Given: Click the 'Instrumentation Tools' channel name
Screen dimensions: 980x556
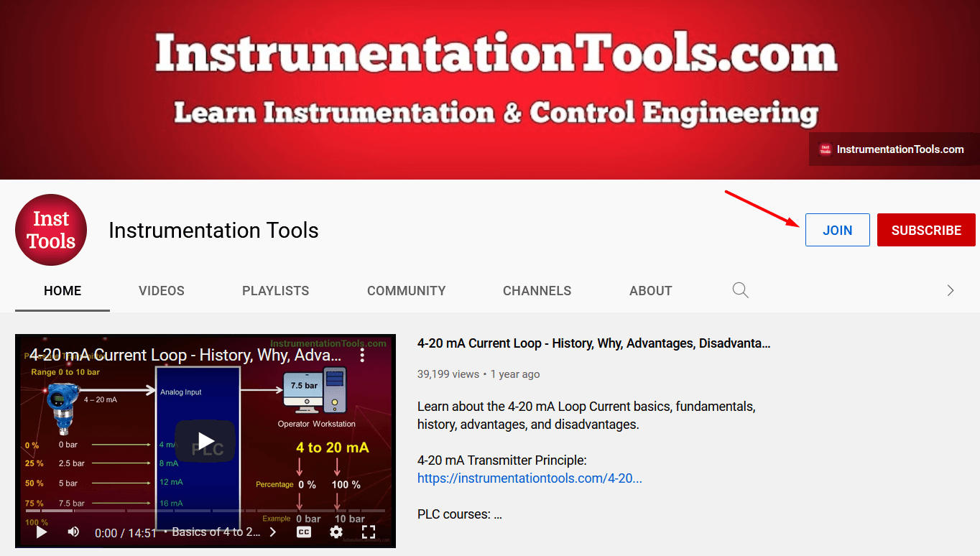Looking at the screenshot, I should click(213, 230).
